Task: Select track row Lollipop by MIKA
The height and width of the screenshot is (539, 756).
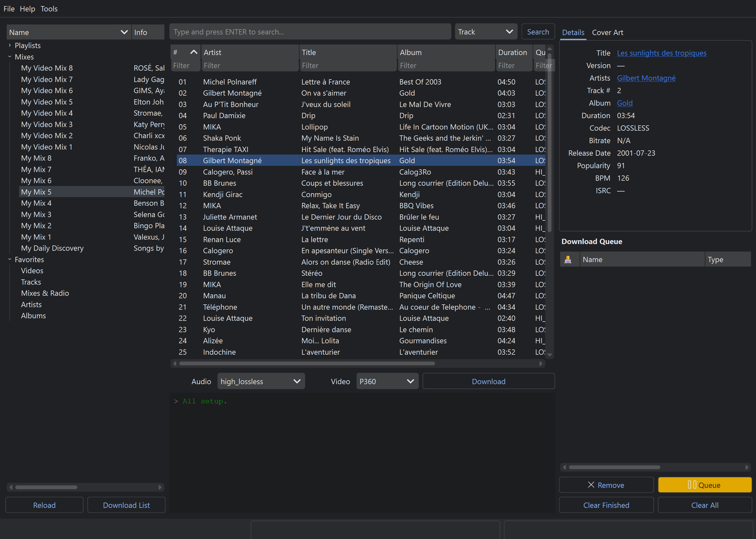Action: click(x=360, y=127)
